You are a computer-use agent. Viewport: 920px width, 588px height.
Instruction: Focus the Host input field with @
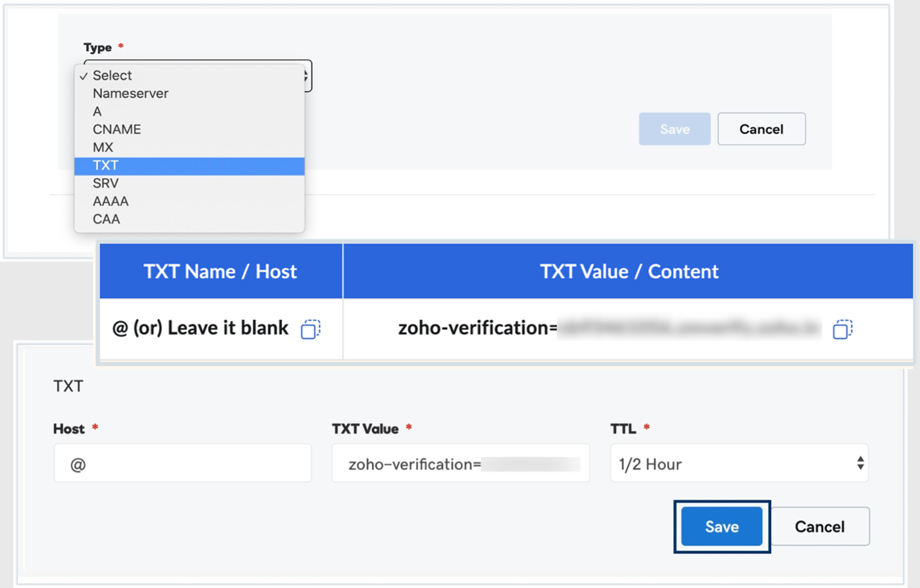182,463
